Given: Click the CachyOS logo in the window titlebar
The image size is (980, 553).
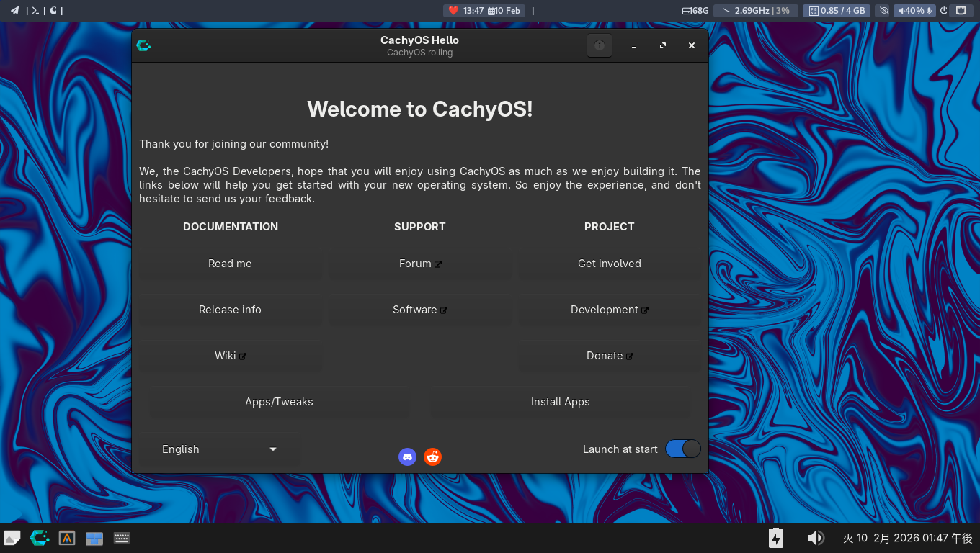Looking at the screenshot, I should click(143, 45).
